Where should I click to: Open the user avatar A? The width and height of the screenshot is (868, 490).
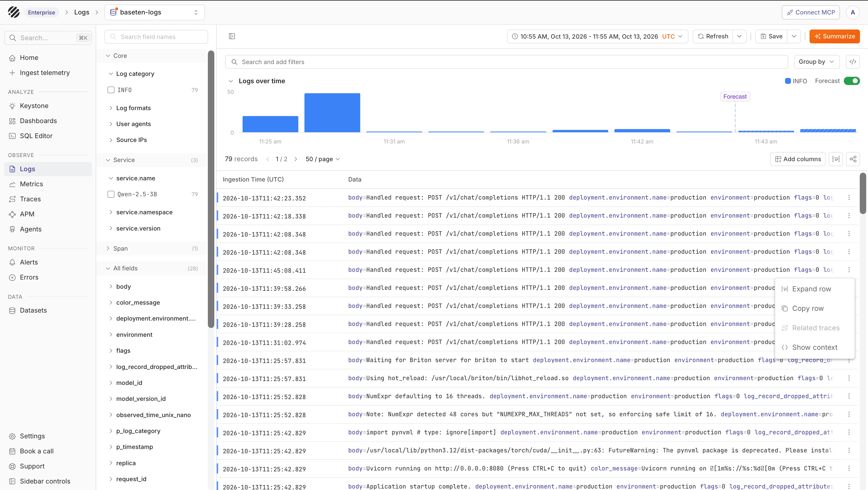tap(853, 12)
